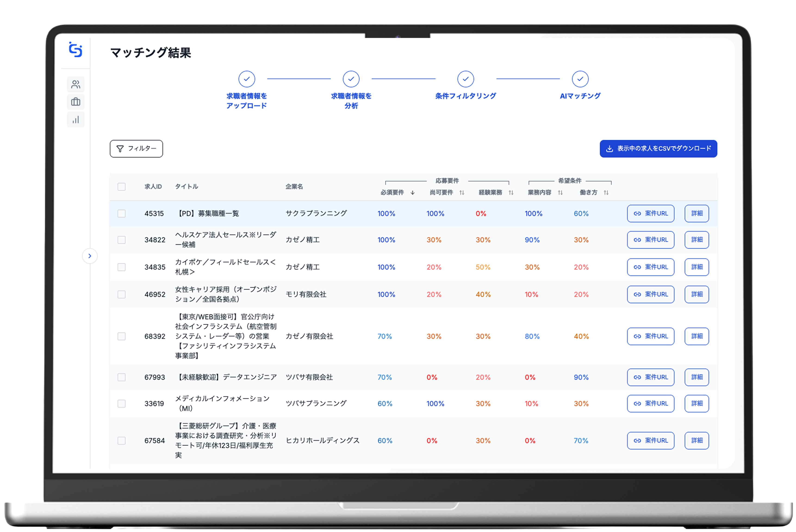Select title ヘルスケア法人セールス※リーダー候補

click(x=226, y=240)
